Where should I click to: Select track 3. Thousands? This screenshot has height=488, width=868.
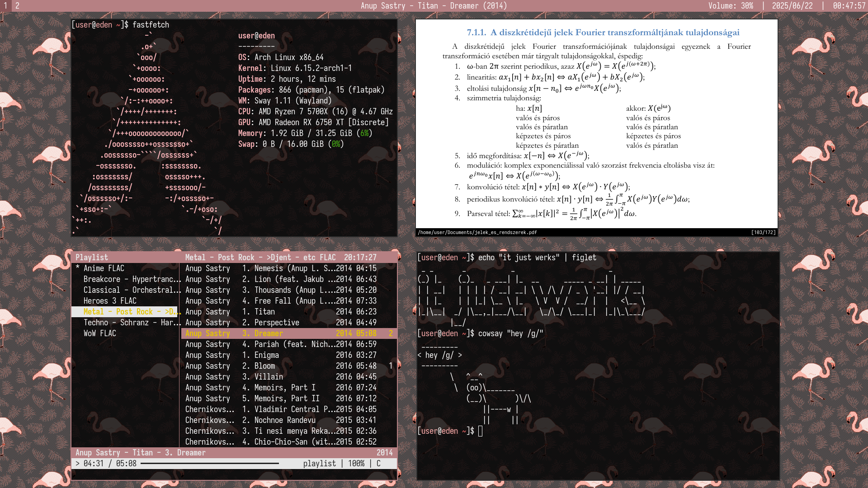coord(289,290)
